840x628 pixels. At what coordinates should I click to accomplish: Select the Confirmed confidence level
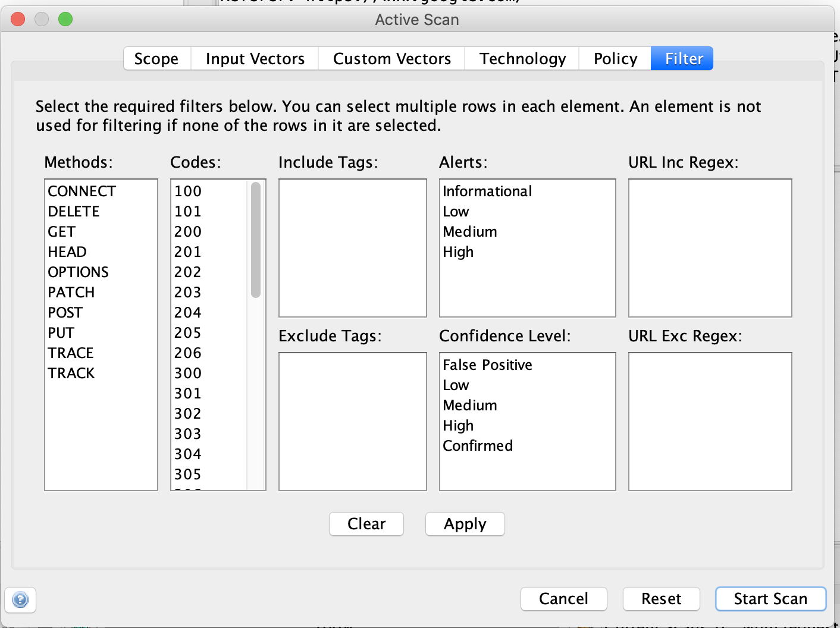click(478, 445)
